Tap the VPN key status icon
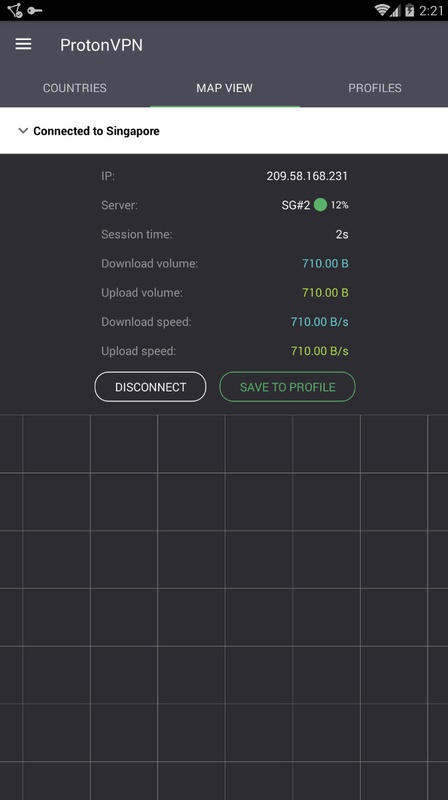 [x=35, y=10]
